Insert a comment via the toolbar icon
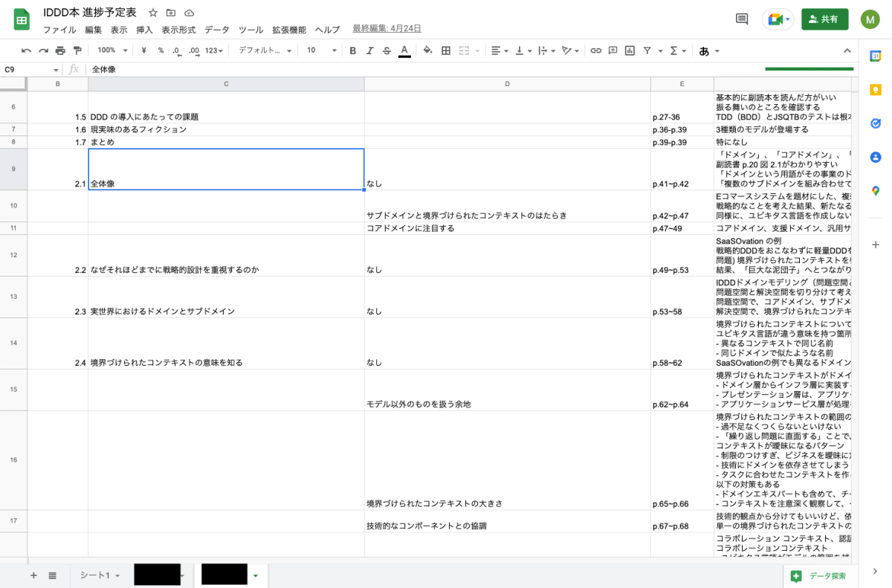 click(614, 51)
